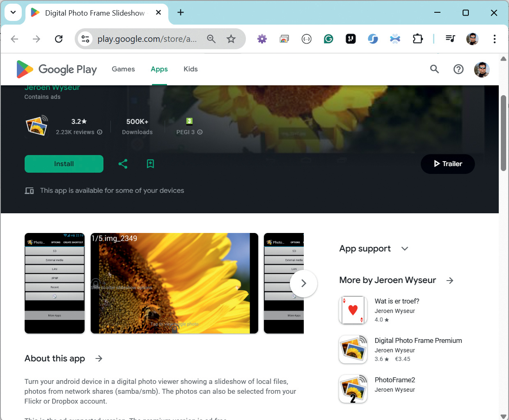This screenshot has height=420, width=509.
Task: Open Chrome three-dot menu
Action: tap(495, 39)
